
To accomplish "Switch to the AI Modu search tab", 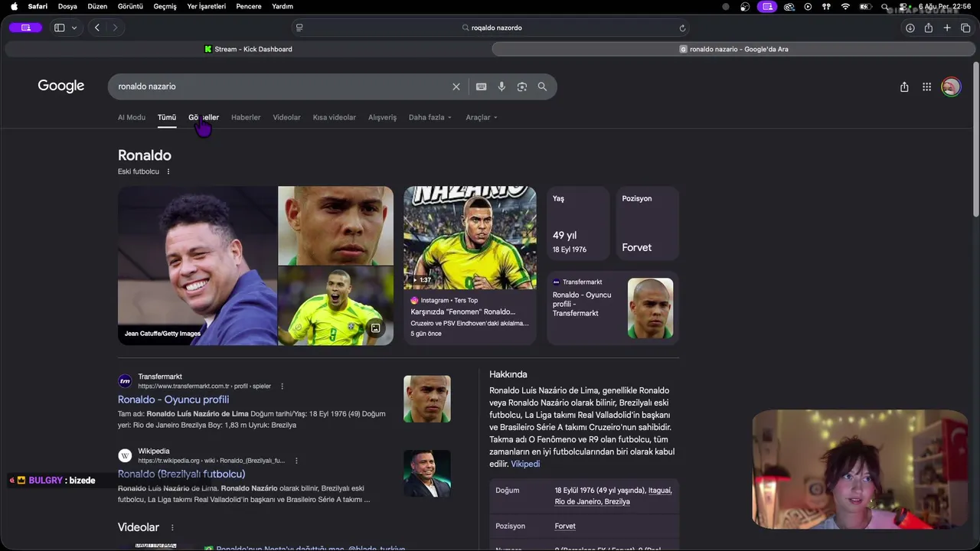I will coord(132,117).
